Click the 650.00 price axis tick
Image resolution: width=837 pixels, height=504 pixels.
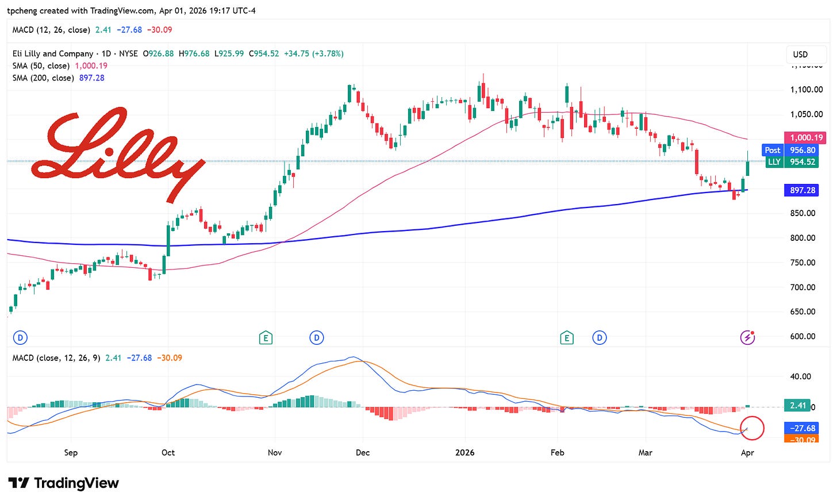[x=803, y=312]
